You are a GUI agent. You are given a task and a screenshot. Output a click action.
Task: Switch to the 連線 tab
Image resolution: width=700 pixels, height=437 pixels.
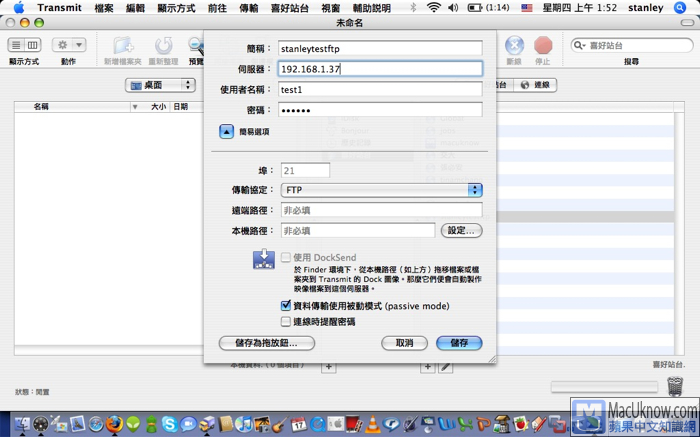tap(535, 85)
